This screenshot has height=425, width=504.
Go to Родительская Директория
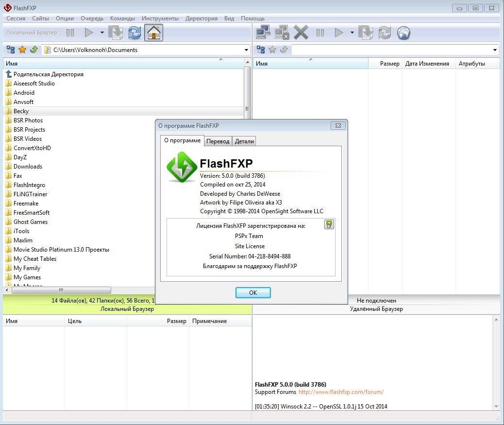tap(49, 74)
